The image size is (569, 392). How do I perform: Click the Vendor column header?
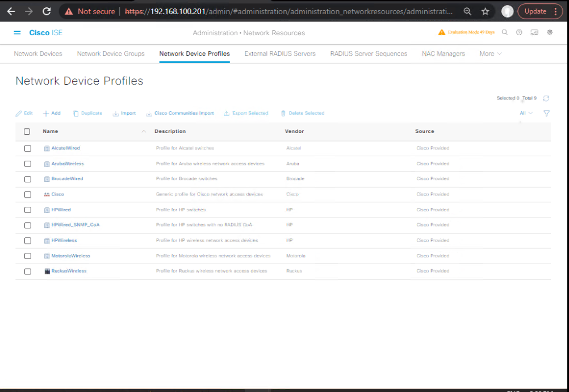click(x=294, y=131)
